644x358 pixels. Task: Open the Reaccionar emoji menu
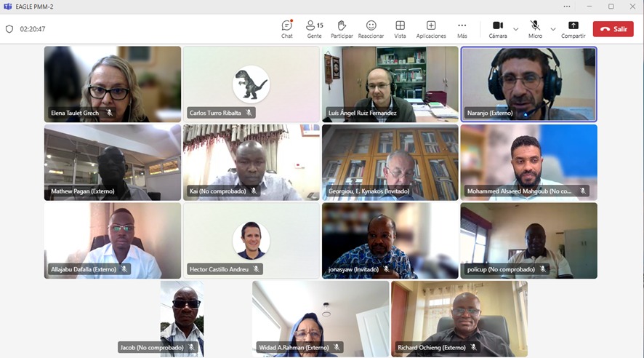pyautogui.click(x=371, y=28)
